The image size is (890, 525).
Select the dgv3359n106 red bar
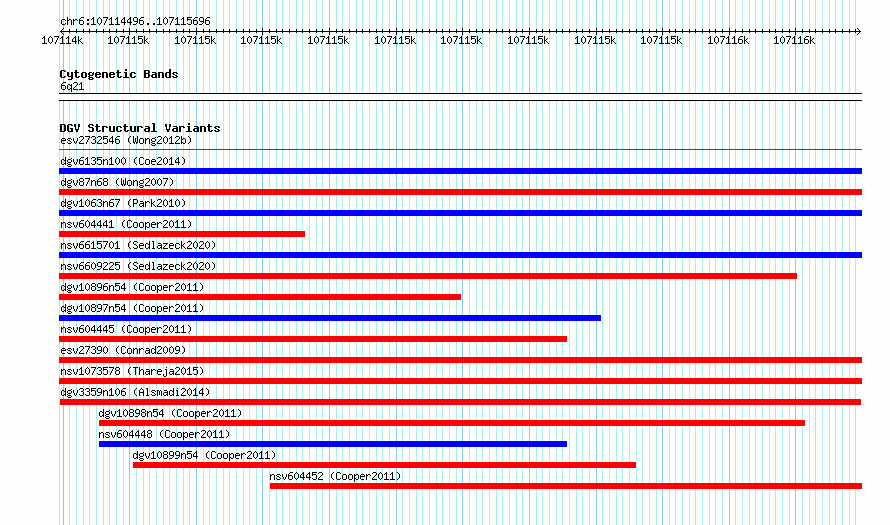tap(460, 402)
